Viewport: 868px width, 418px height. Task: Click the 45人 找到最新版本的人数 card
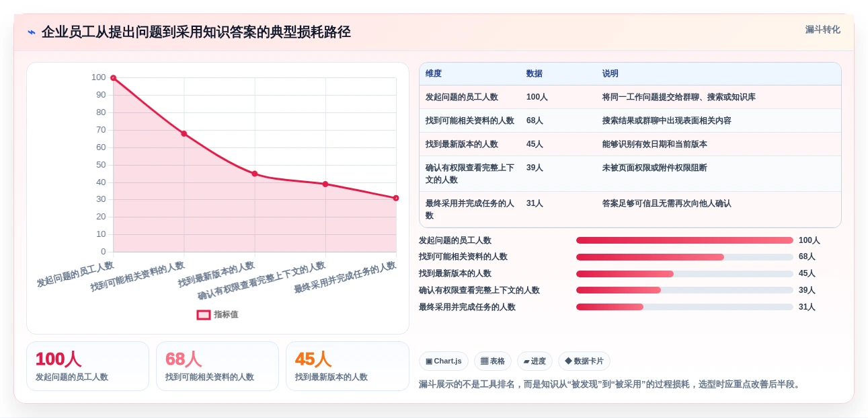click(x=348, y=366)
